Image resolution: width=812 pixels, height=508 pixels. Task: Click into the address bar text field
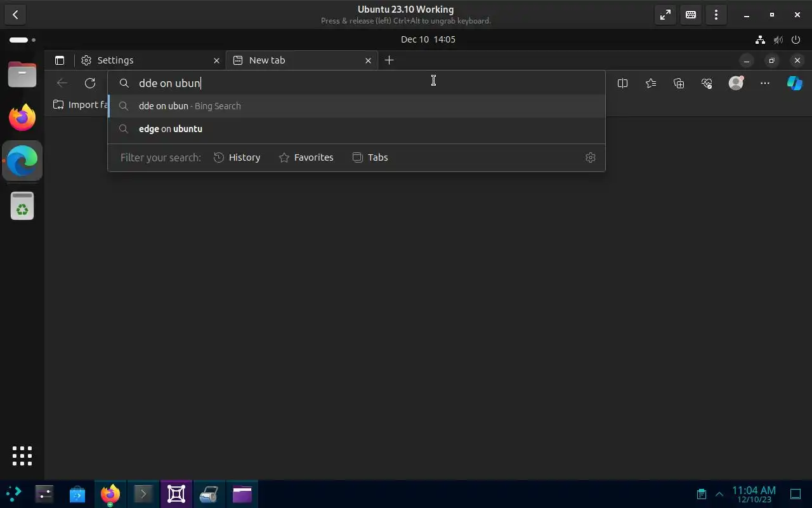point(357,83)
